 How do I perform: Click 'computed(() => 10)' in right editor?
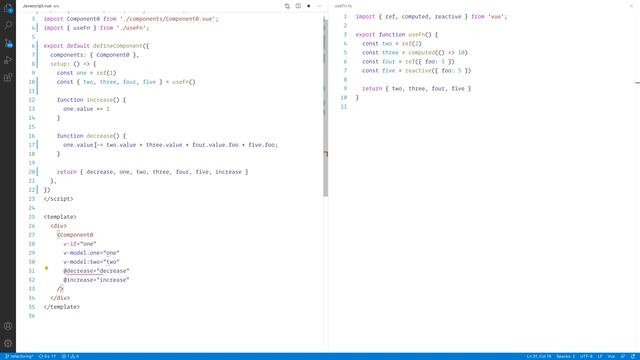point(437,53)
